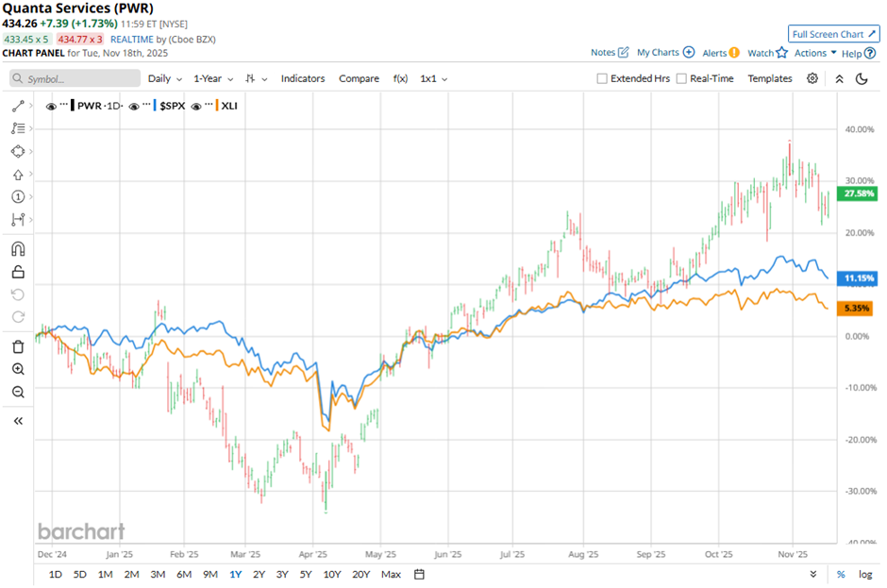This screenshot has width=887, height=588.
Task: Zoom out with the magnifier minus
Action: (x=18, y=393)
